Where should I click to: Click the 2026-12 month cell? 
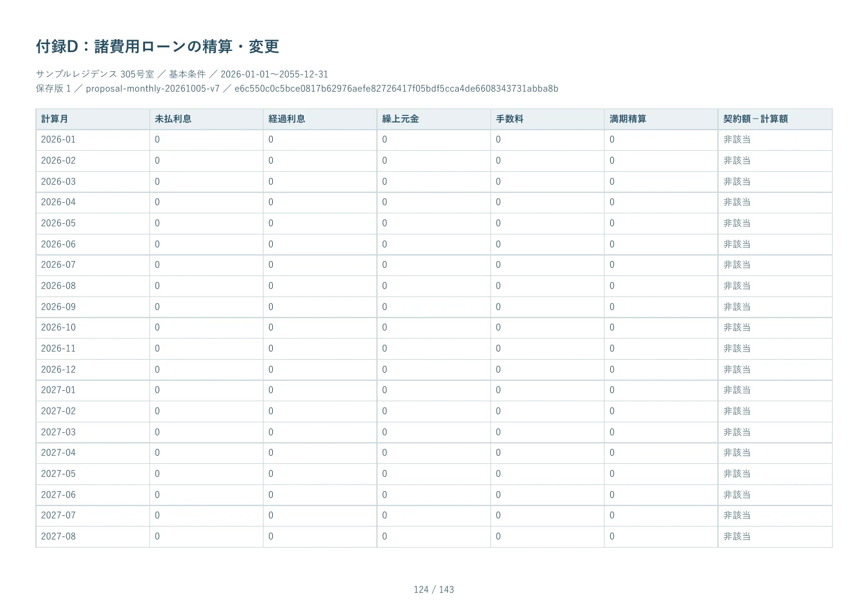(92, 370)
